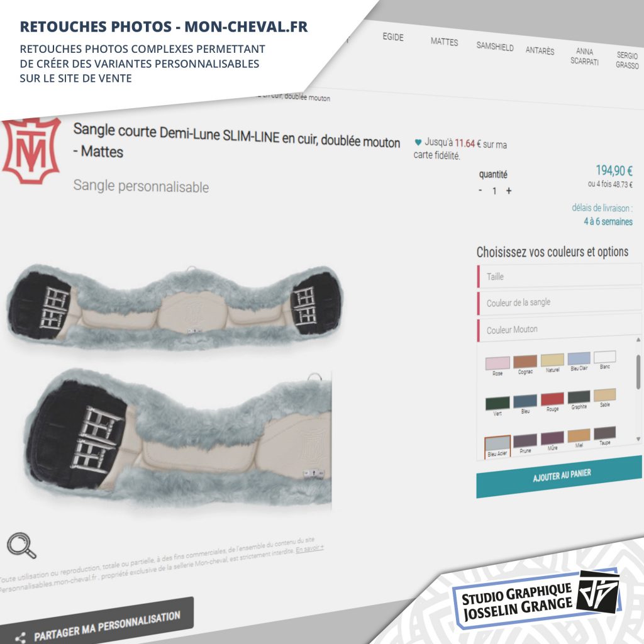Select the Rose sheepskin color swatch
This screenshot has width=644, height=644.
point(497,364)
